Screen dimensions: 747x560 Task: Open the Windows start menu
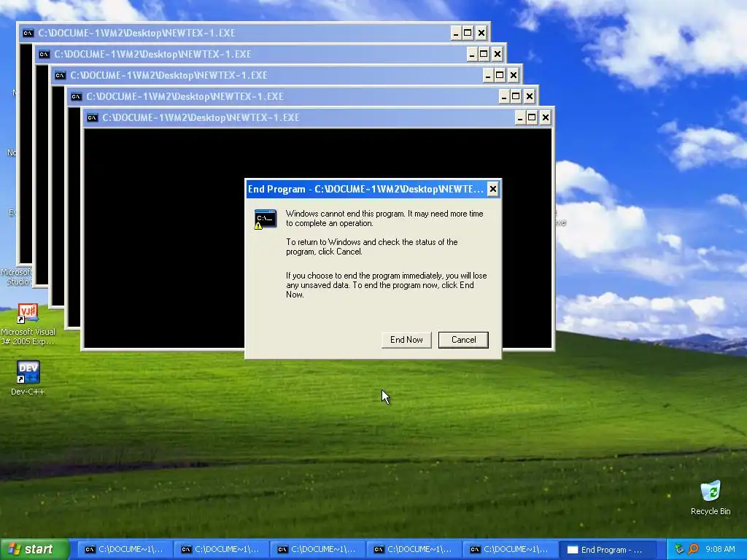click(34, 549)
